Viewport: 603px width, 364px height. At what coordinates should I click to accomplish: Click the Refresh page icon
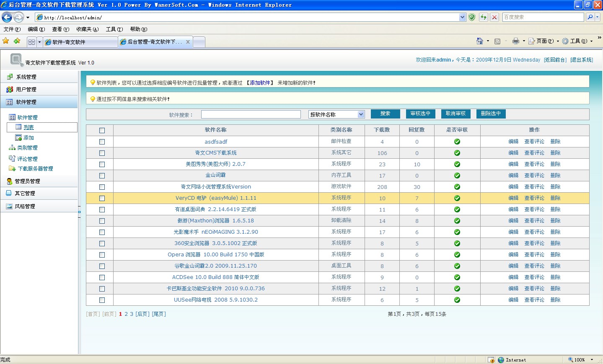484,17
